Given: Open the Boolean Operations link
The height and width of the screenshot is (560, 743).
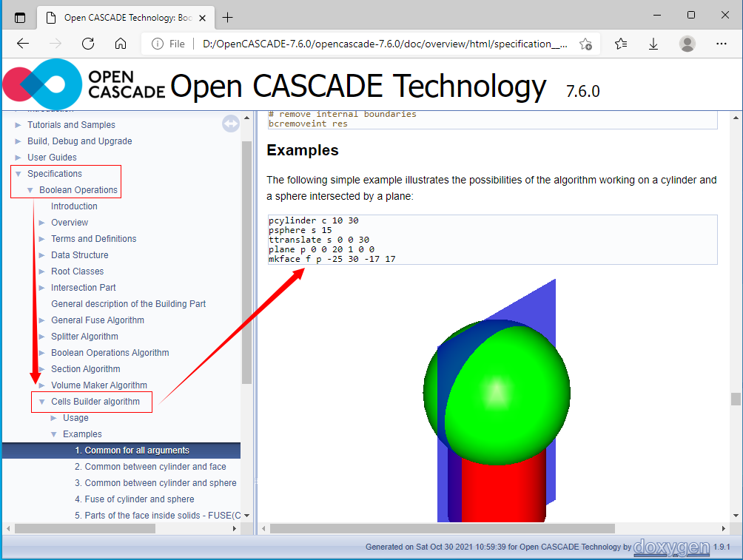Looking at the screenshot, I should [x=78, y=190].
